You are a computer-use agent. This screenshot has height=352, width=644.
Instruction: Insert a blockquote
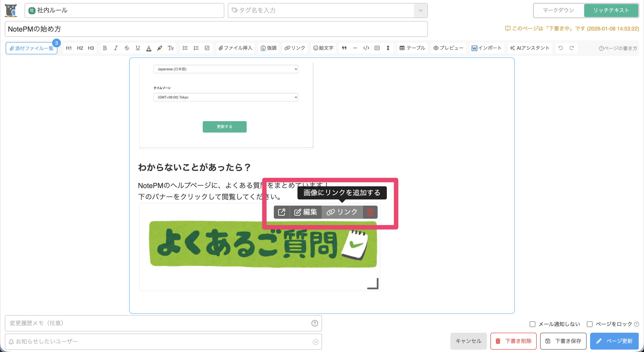344,48
